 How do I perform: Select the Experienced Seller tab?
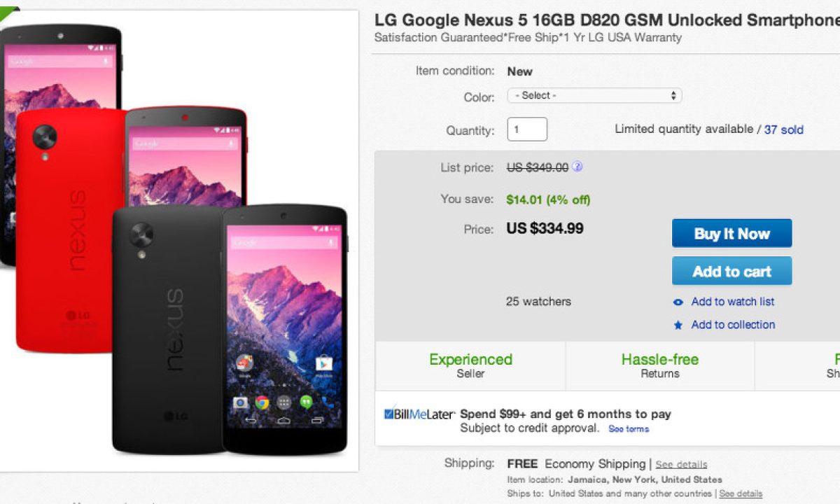tap(470, 365)
